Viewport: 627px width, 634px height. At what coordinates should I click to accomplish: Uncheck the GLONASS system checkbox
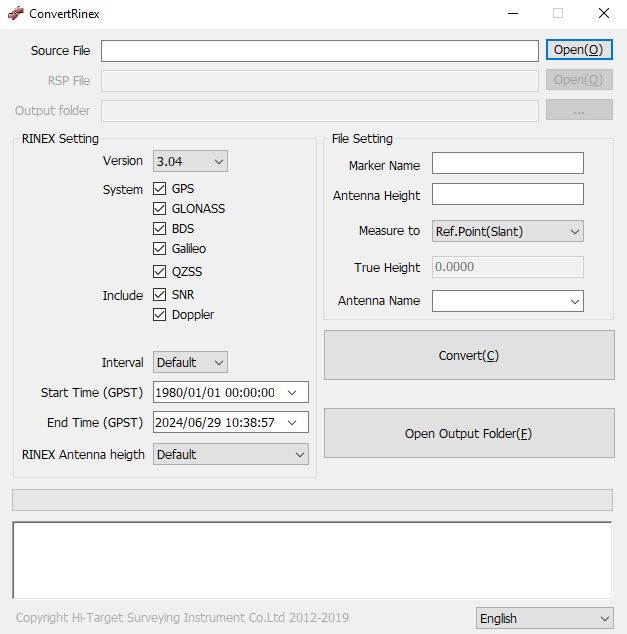coord(160,209)
